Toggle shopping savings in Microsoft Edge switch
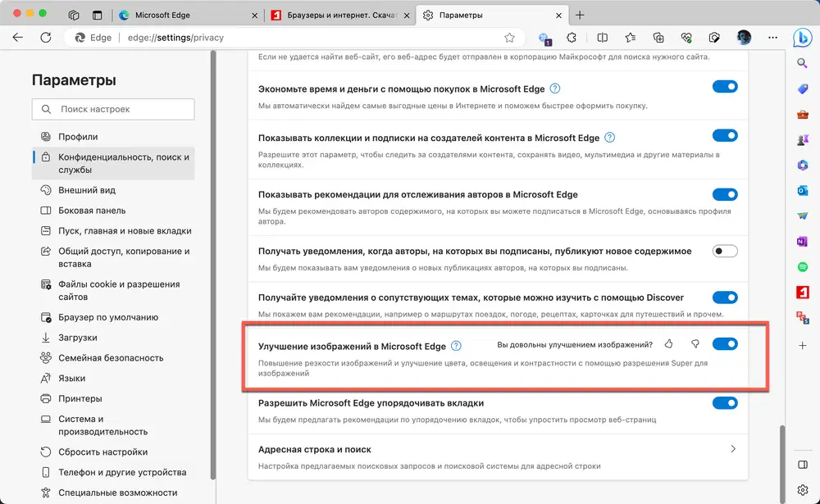The height and width of the screenshot is (504, 820). coord(725,87)
